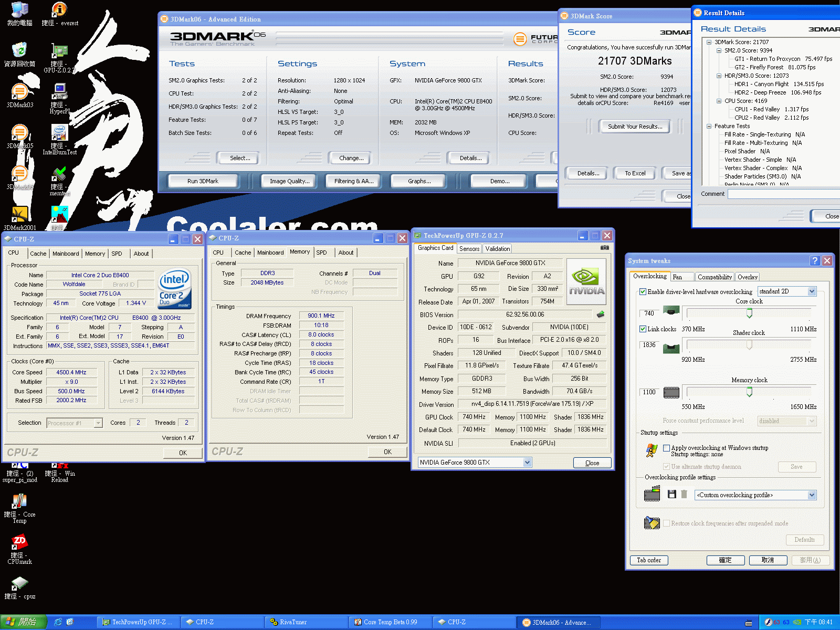The width and height of the screenshot is (840, 630).
Task: Toggle Enable driver-level hardware overclocking
Action: click(x=643, y=292)
